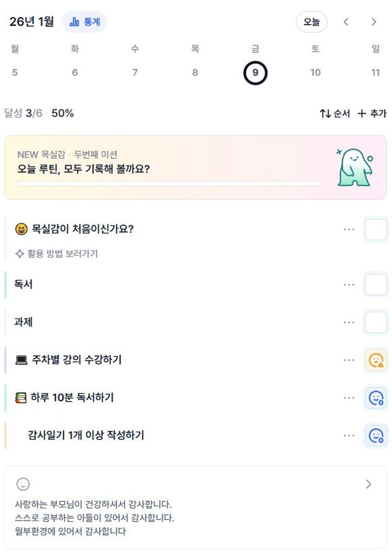Click the smiley icon in the gratitude note card
Screen dimensions: 392x554
tap(23, 484)
